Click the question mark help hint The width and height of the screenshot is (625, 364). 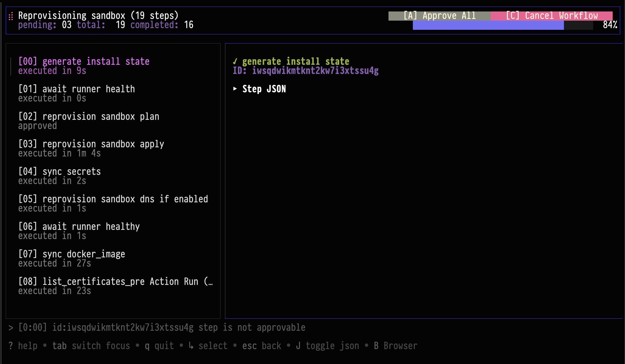11,346
